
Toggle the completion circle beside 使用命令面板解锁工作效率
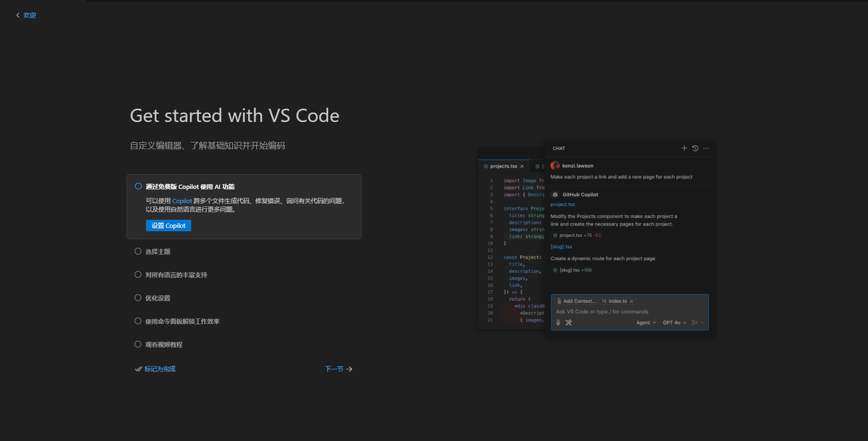coord(138,321)
